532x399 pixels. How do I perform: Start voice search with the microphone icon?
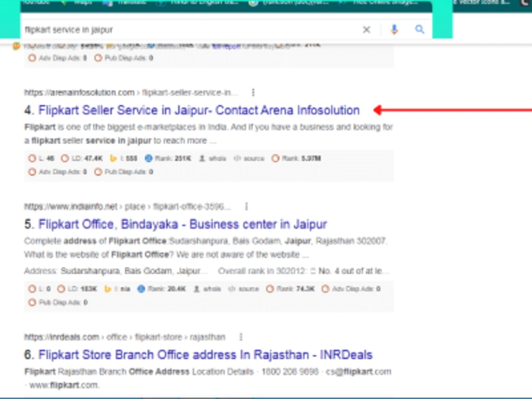(394, 30)
